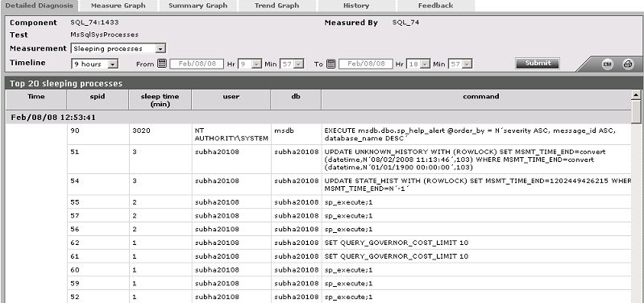Image resolution: width=644 pixels, height=303 pixels.
Task: Click the user column header
Action: (x=231, y=100)
